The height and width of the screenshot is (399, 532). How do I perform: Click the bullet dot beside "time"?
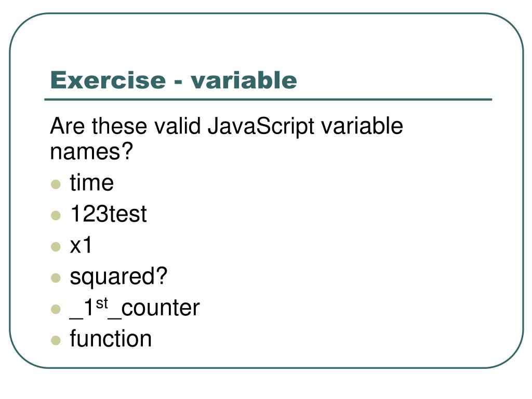click(56, 184)
